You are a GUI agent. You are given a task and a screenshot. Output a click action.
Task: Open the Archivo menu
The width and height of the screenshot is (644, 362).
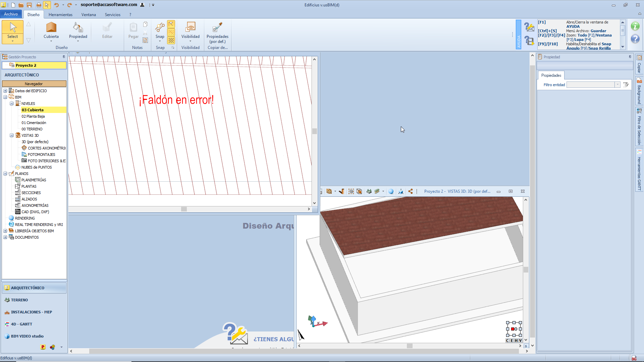11,14
